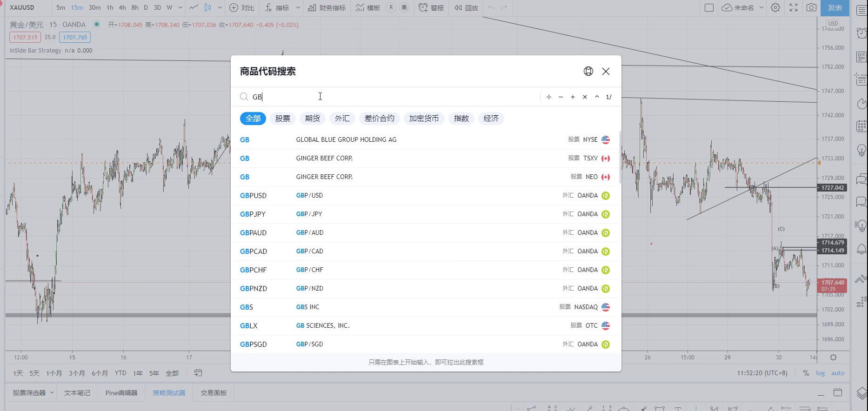868x411 pixels.
Task: Open chart settings gear
Action: coord(775,7)
